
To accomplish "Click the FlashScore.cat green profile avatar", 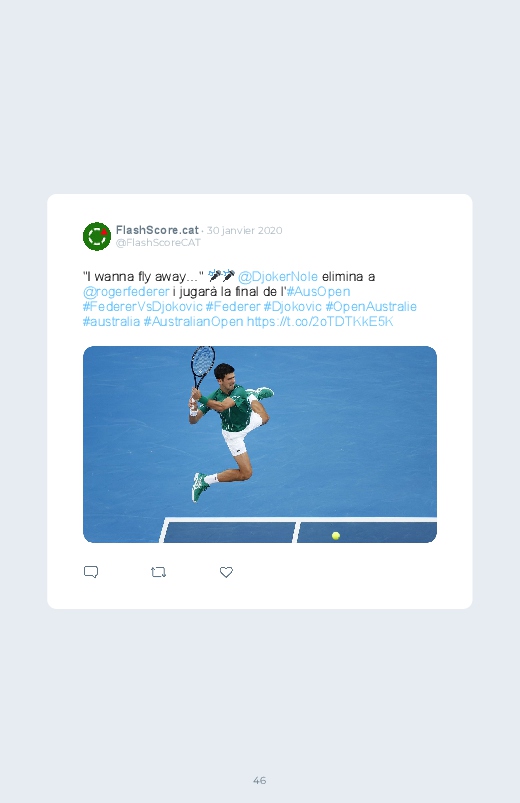I will (97, 236).
